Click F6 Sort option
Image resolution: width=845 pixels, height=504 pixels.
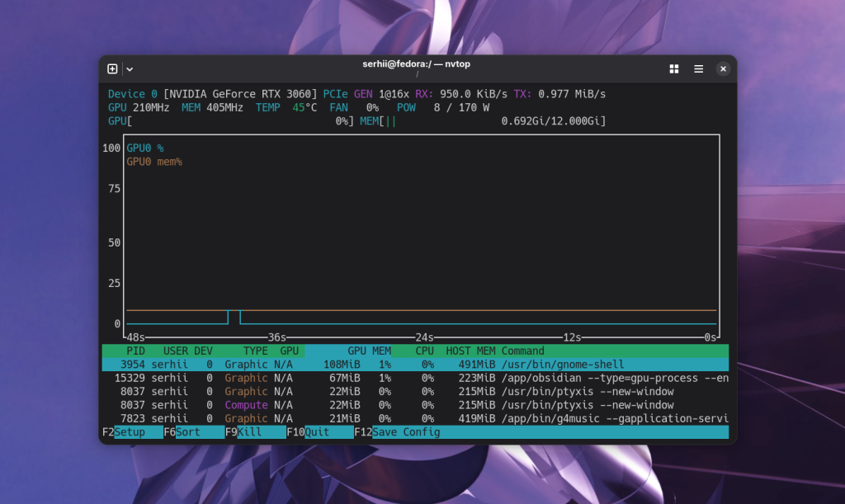coord(194,432)
